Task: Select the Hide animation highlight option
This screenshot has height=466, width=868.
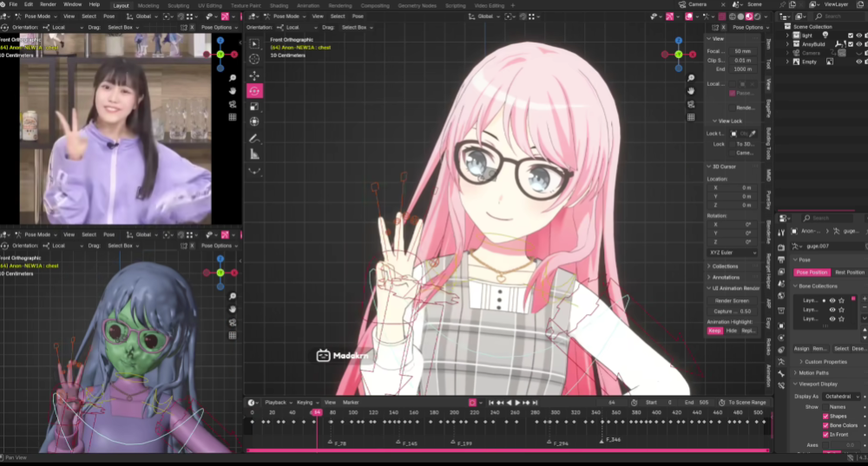Action: pos(731,331)
